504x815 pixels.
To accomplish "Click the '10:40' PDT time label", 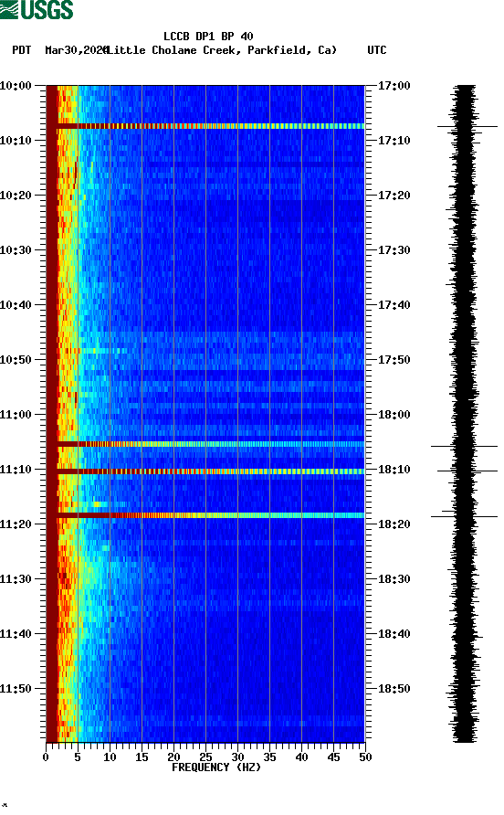I will point(16,305).
